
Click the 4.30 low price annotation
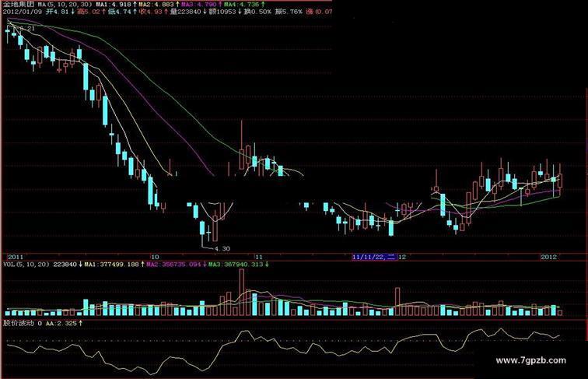222,248
